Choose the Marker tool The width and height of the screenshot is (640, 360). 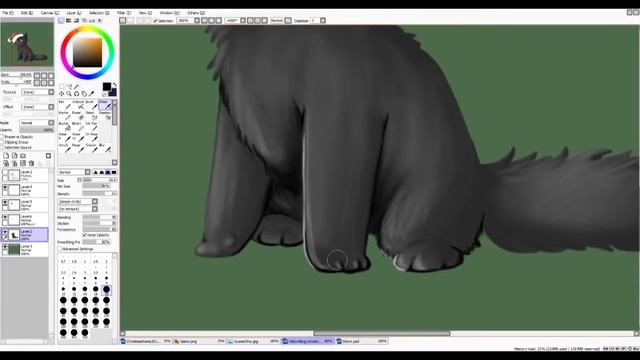[64, 116]
